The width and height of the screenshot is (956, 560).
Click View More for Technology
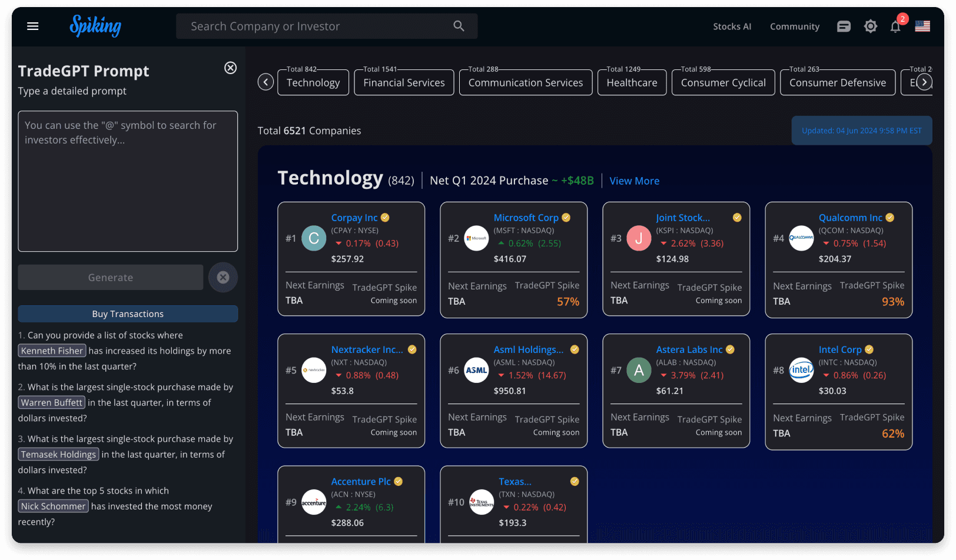tap(634, 181)
